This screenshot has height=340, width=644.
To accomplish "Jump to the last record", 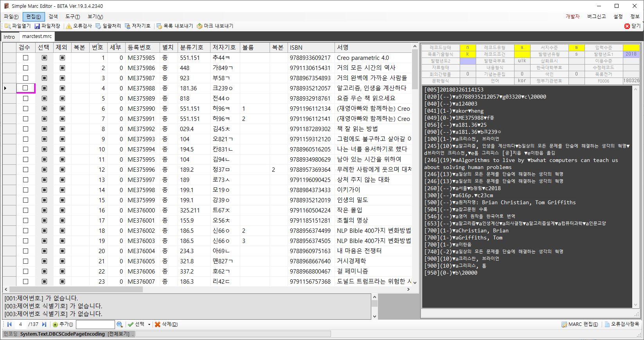I will point(44,324).
